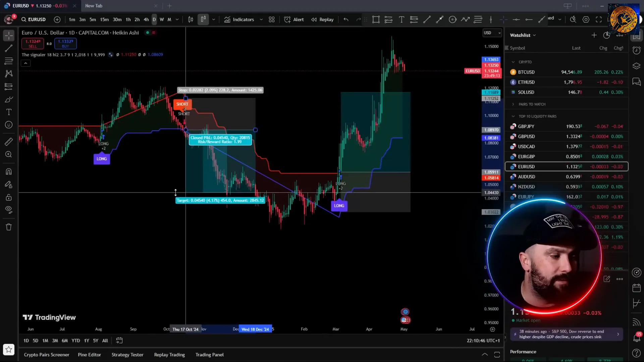Image resolution: width=644 pixels, height=362 pixels.
Task: Open the Indicators dialog
Action: pos(239,19)
